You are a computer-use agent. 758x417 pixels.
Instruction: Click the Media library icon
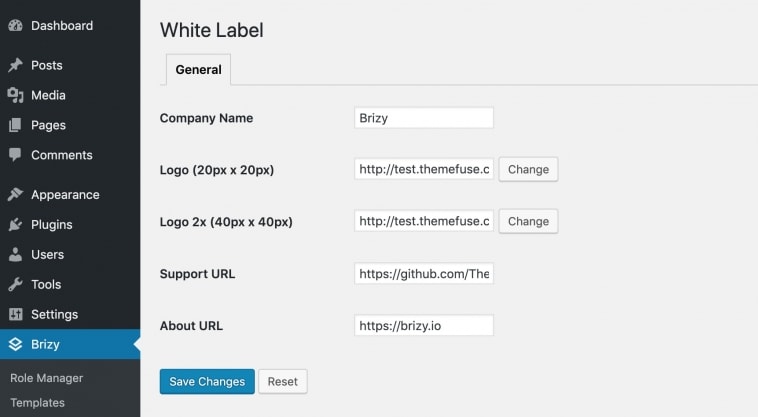(15, 95)
